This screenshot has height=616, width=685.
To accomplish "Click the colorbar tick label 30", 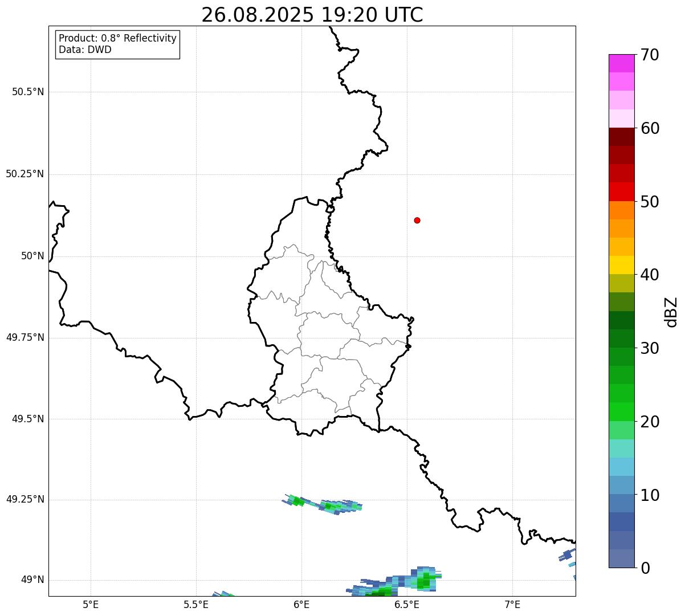I will point(650,349).
